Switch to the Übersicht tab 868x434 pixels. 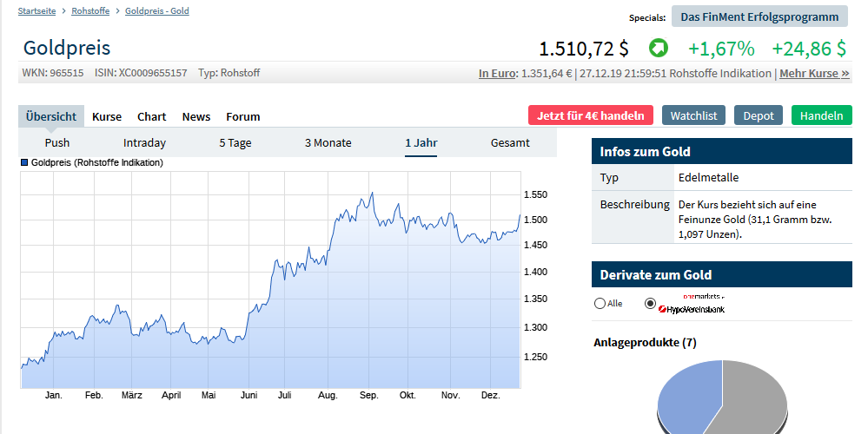point(51,116)
